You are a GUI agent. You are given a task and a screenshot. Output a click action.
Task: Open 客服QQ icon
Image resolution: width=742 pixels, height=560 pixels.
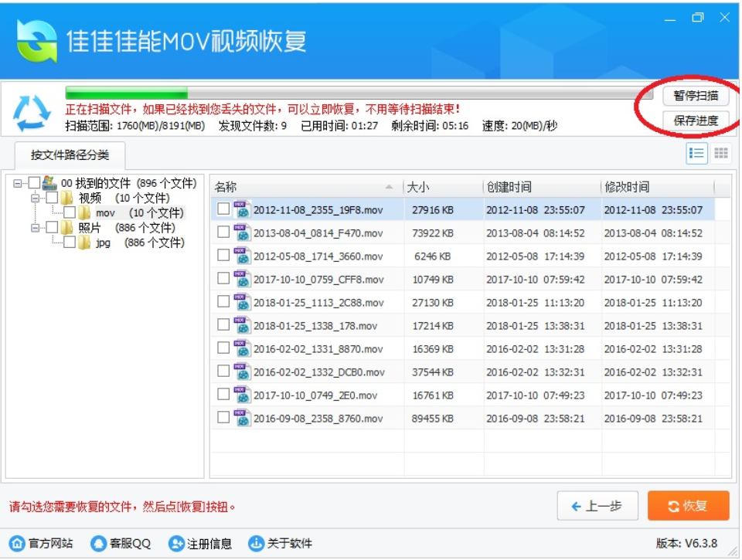click(98, 544)
